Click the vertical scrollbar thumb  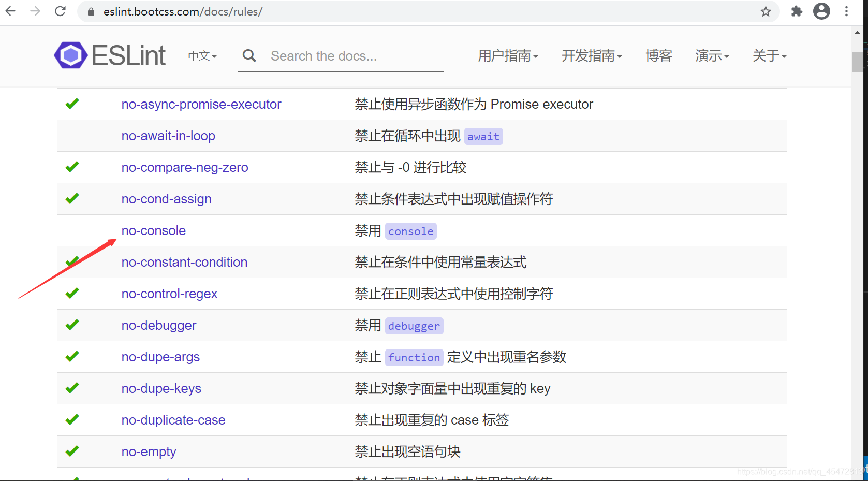[x=857, y=62]
